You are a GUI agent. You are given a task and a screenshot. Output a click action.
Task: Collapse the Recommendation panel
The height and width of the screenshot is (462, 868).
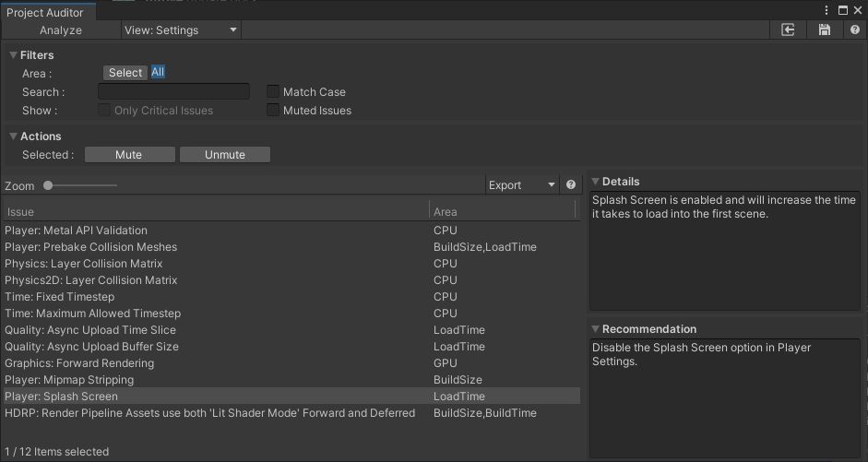coord(596,328)
